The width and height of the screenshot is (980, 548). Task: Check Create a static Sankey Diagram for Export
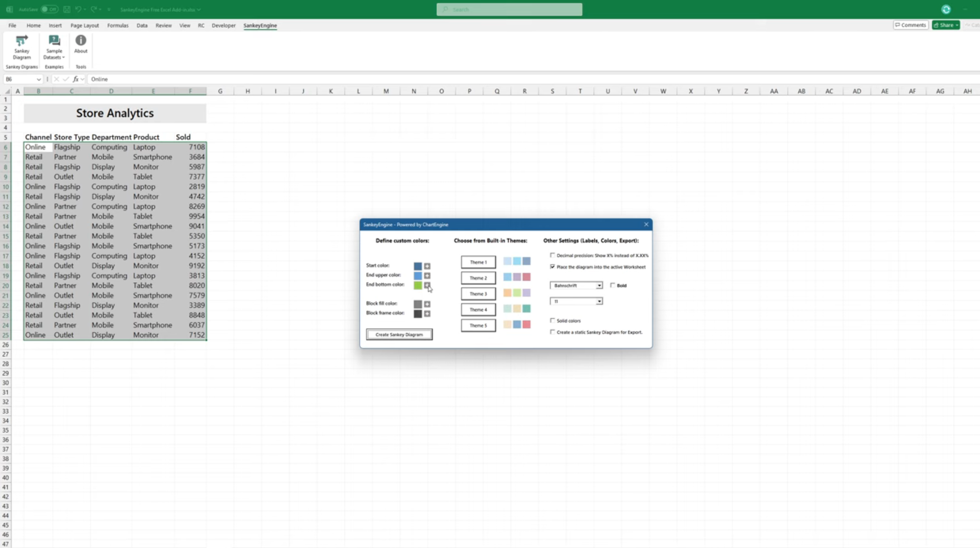click(x=553, y=332)
